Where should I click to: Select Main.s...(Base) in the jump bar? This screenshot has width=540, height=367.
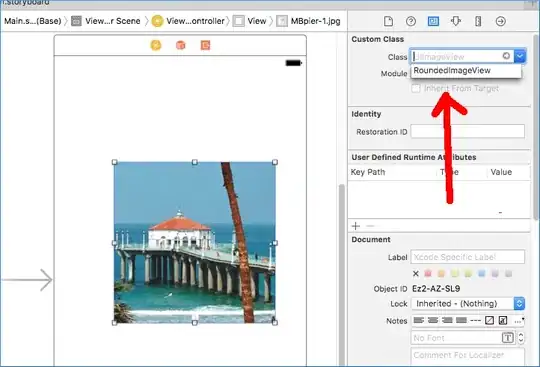tap(32, 21)
